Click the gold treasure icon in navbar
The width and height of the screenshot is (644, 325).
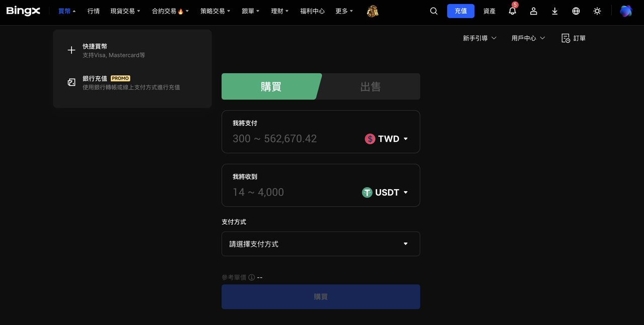372,11
